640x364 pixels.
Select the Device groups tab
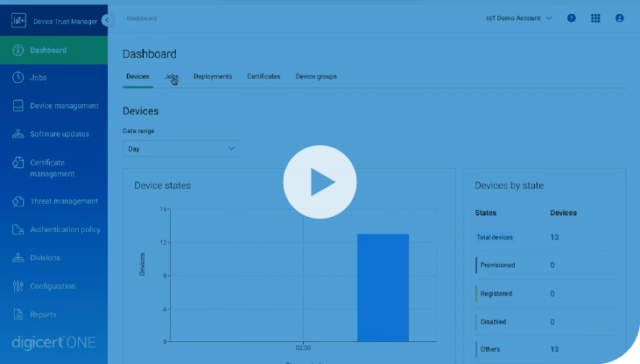click(316, 76)
